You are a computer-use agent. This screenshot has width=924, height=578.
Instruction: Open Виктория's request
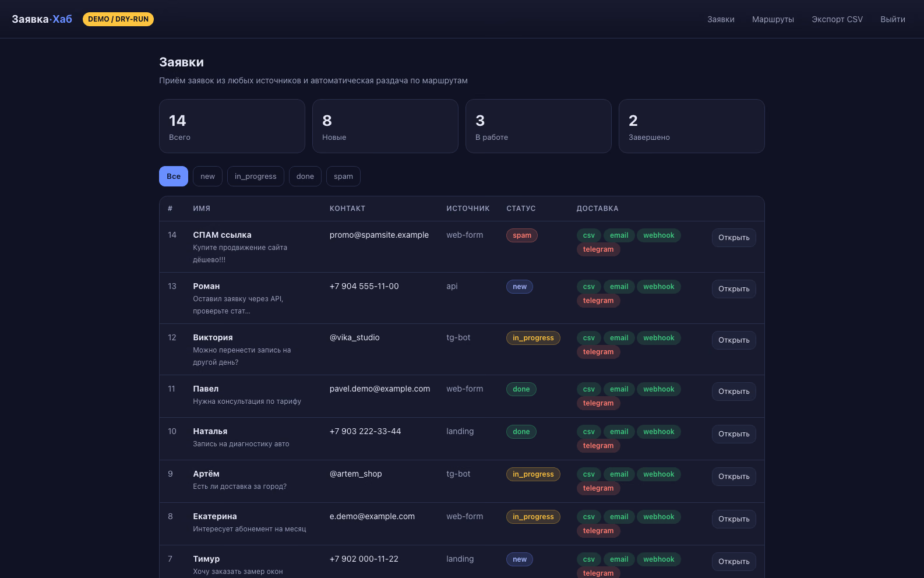[x=733, y=340]
